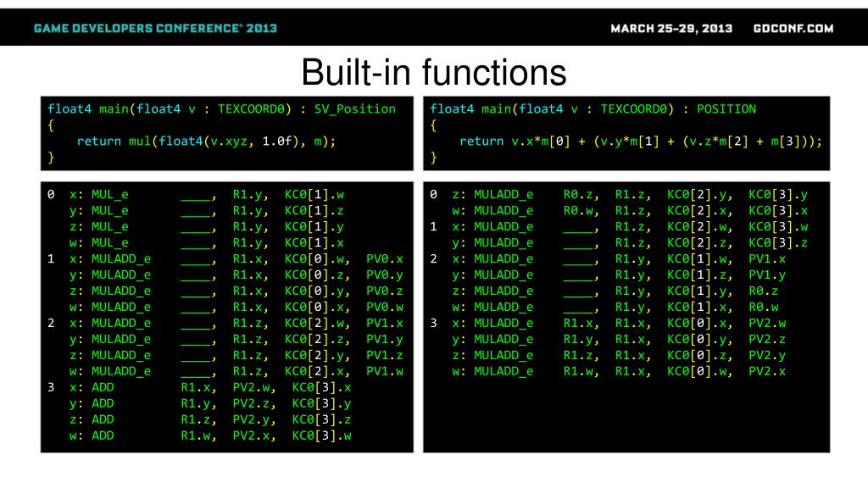Screen dimensions: 868x488
Task: Click group number '0' in the right listing
Action: pyautogui.click(x=433, y=195)
